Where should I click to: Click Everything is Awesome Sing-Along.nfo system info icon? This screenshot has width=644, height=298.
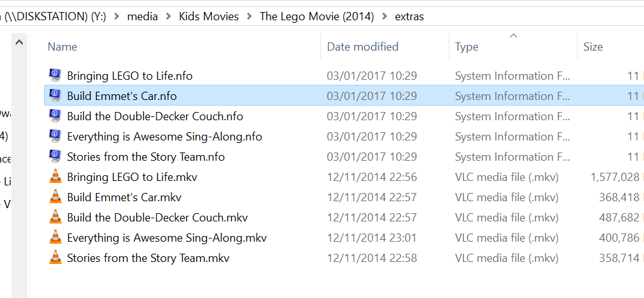pyautogui.click(x=56, y=137)
